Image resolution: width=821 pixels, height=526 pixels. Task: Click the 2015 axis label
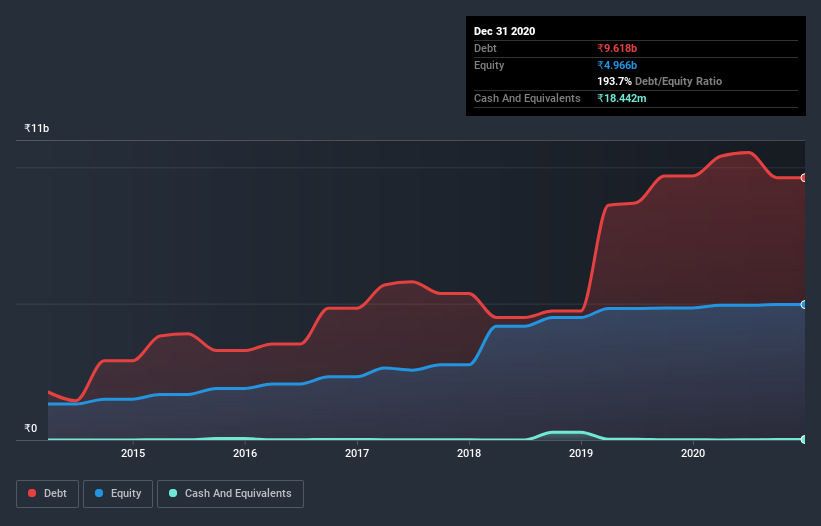(133, 453)
